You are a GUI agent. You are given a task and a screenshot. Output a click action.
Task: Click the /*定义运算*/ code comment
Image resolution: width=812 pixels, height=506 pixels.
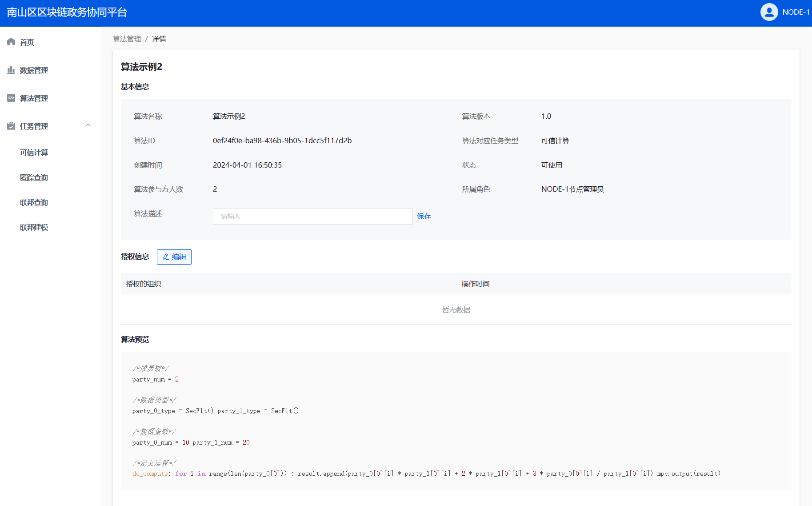154,463
